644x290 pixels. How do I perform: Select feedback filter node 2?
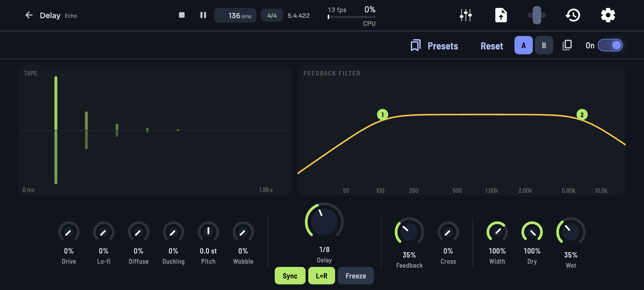coord(582,115)
